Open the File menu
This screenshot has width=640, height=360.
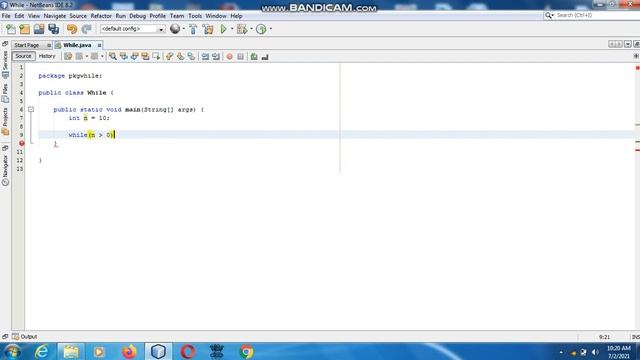(x=6, y=16)
